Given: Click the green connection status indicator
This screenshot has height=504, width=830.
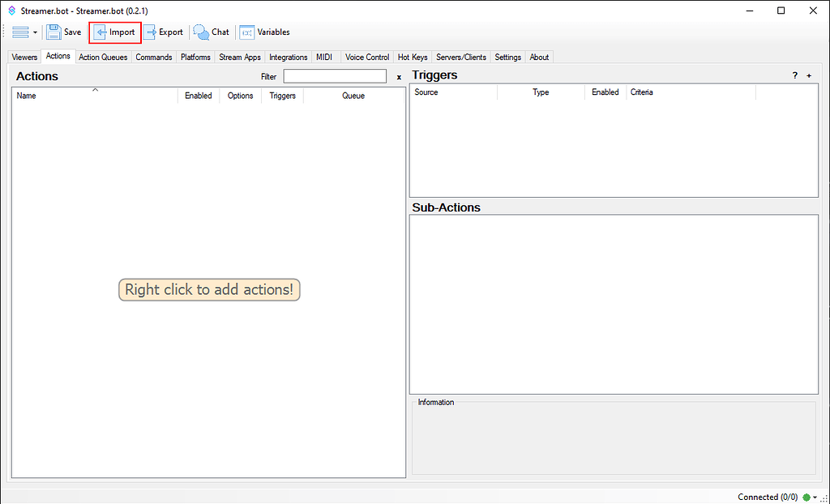Looking at the screenshot, I should click(806, 497).
